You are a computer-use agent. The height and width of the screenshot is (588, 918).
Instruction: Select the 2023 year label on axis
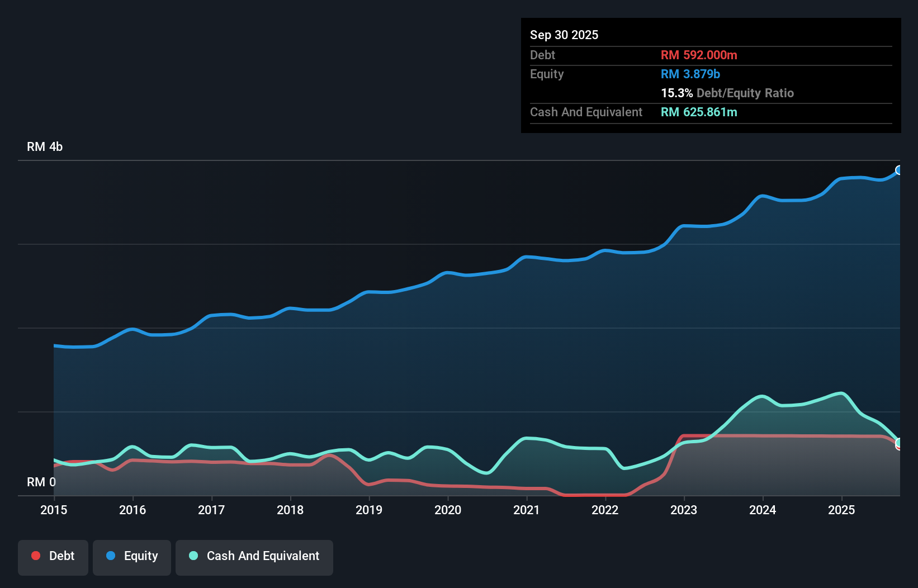[x=684, y=510]
